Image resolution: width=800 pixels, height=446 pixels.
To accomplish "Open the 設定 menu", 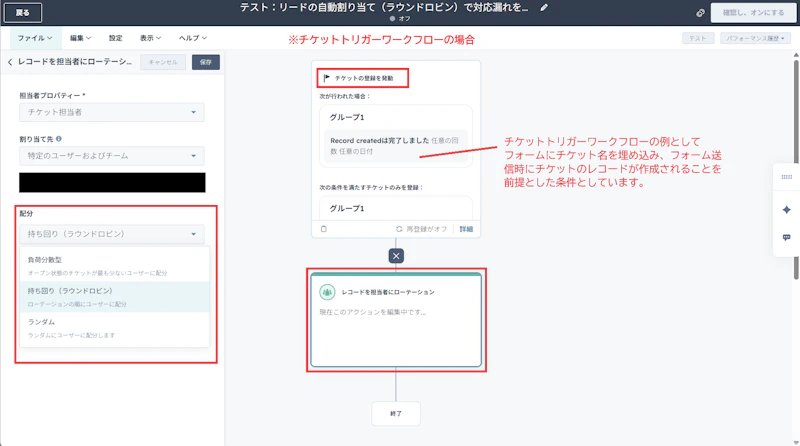I will [115, 38].
